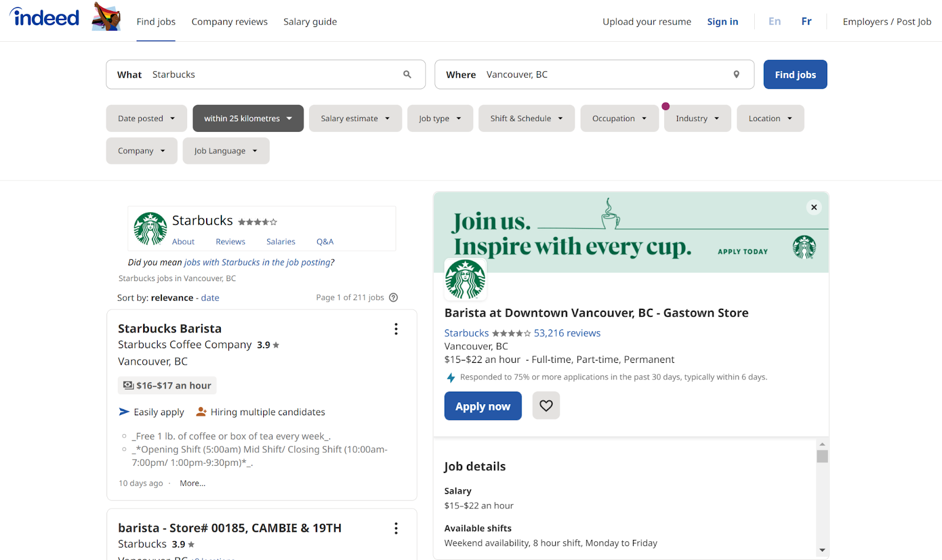Open the three-dot menu on CAMBIE & 19TH card
942x560 pixels.
(396, 528)
